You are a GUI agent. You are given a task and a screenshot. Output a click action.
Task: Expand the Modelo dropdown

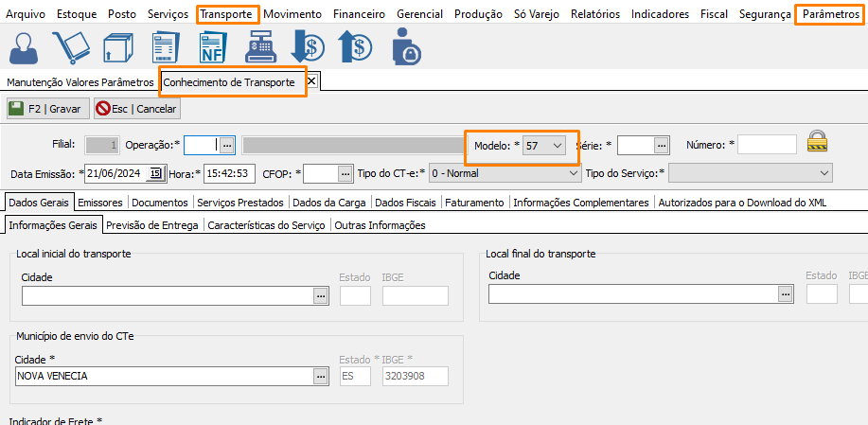tap(558, 145)
